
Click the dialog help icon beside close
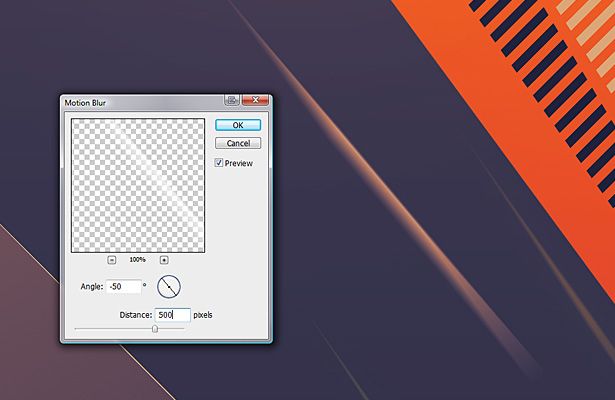tap(232, 100)
